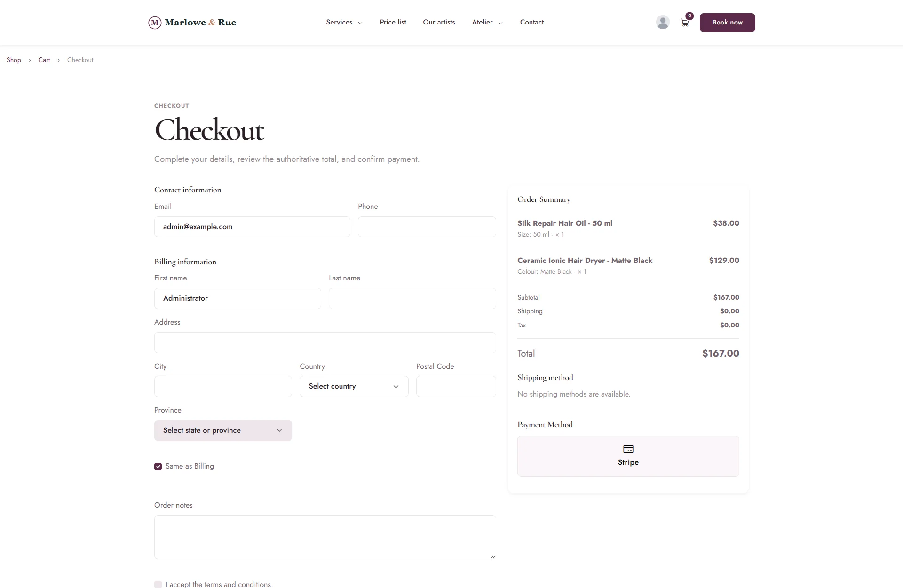Open the Services menu
The width and height of the screenshot is (903, 588).
[344, 22]
